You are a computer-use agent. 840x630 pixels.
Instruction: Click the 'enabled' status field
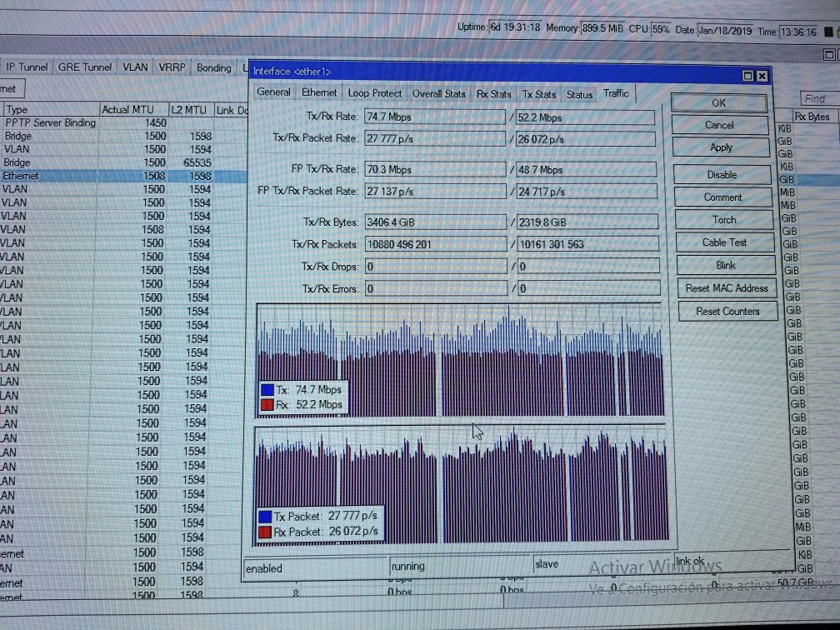(315, 567)
